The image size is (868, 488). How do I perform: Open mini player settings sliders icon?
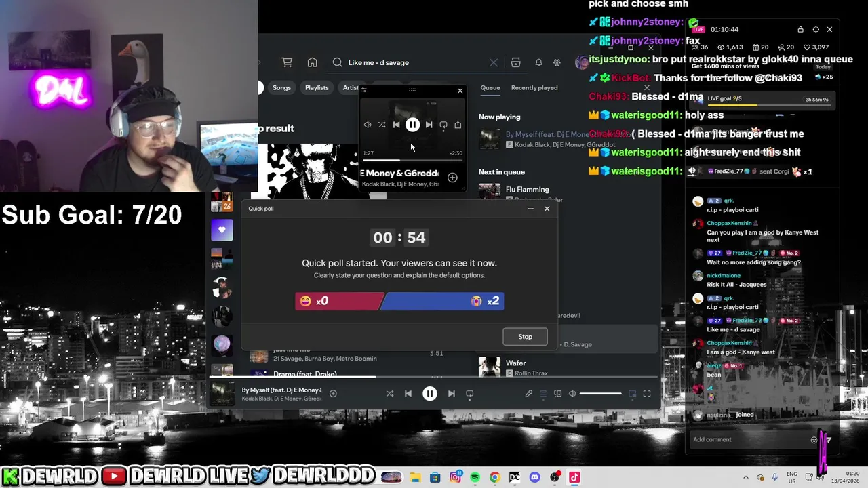(x=364, y=89)
